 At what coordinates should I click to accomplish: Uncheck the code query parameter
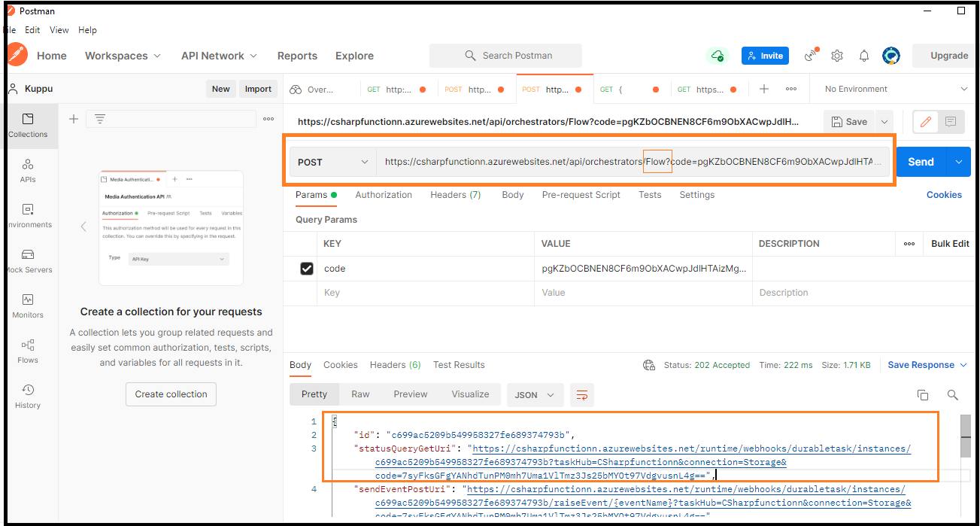[307, 268]
